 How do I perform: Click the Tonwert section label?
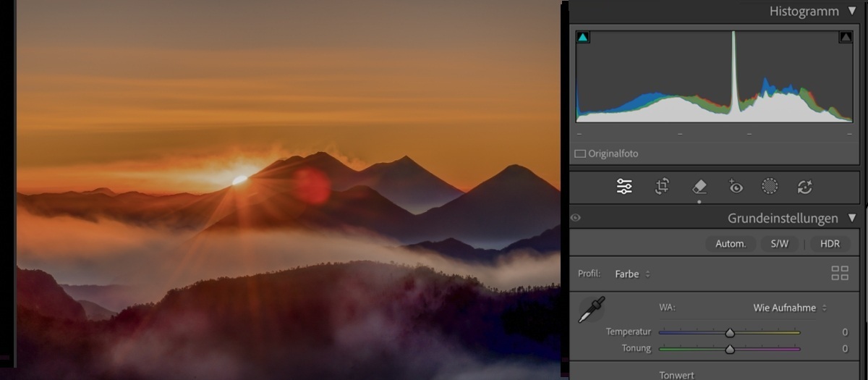click(676, 375)
